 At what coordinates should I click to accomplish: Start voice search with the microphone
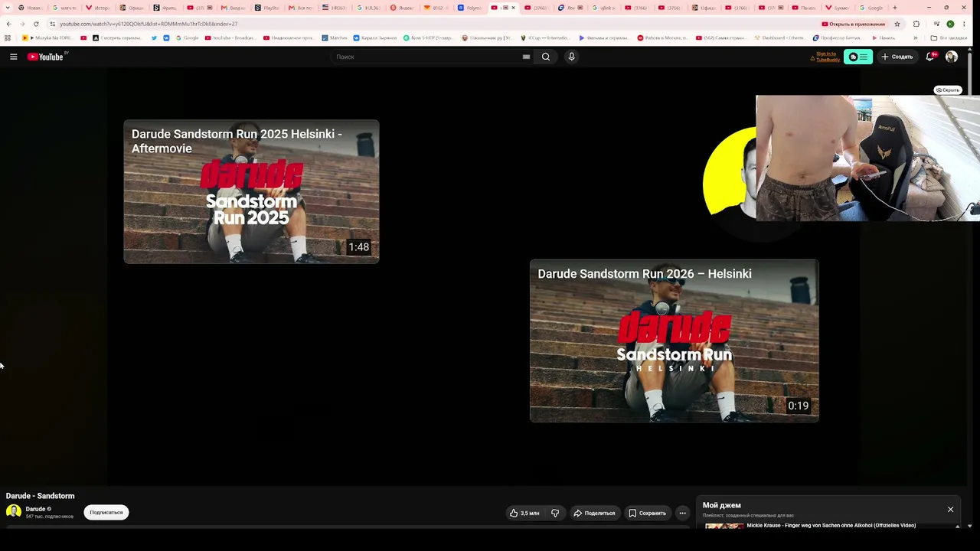571,57
